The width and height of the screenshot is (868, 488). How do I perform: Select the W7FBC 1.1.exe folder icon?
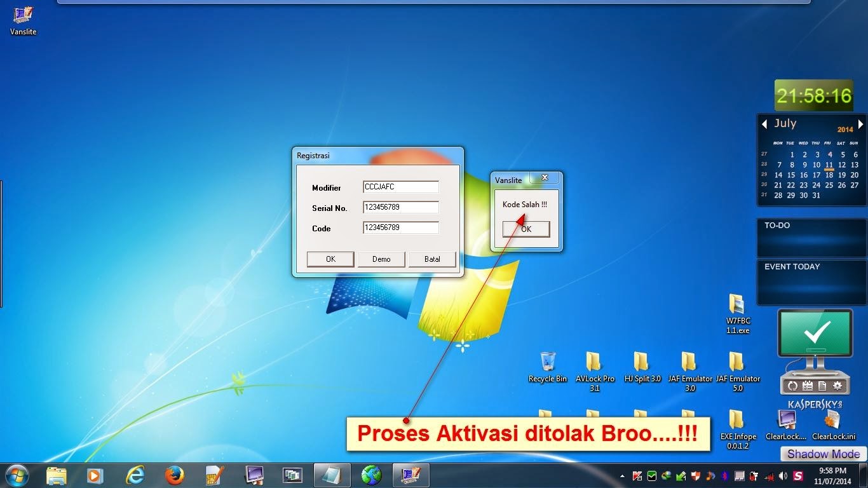pos(737,314)
